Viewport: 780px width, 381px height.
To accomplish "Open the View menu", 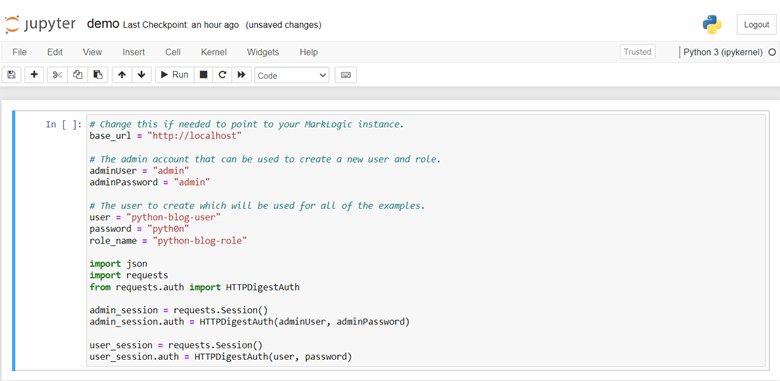I will [x=93, y=52].
